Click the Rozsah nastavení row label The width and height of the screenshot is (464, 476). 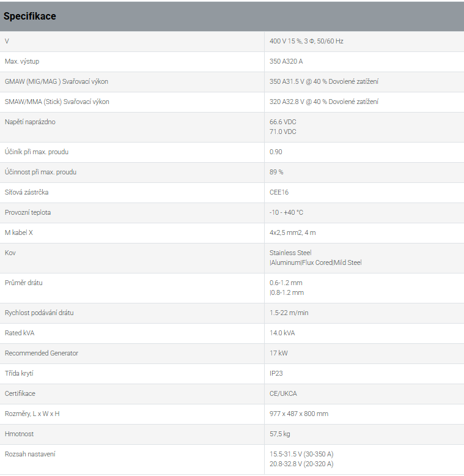coord(30,454)
